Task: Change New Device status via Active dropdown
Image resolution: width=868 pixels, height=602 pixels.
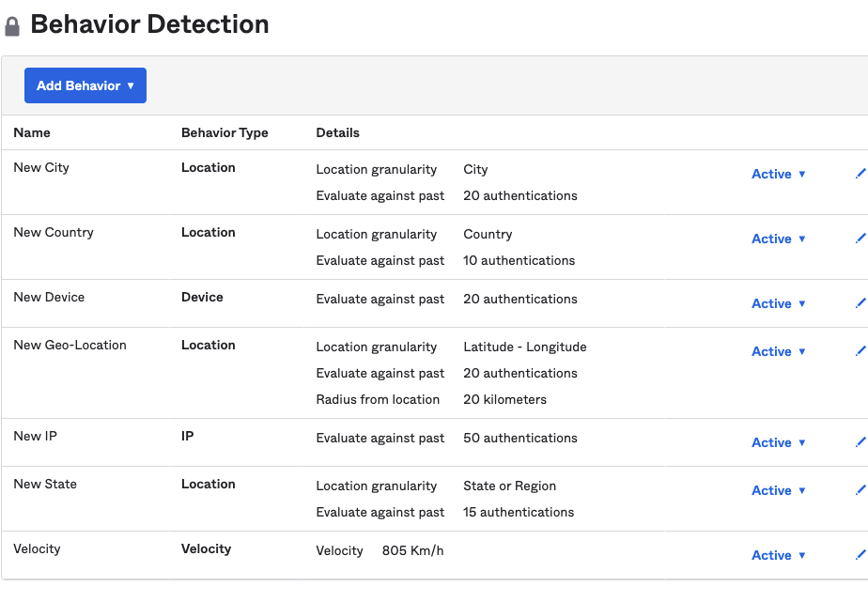Action: point(779,303)
